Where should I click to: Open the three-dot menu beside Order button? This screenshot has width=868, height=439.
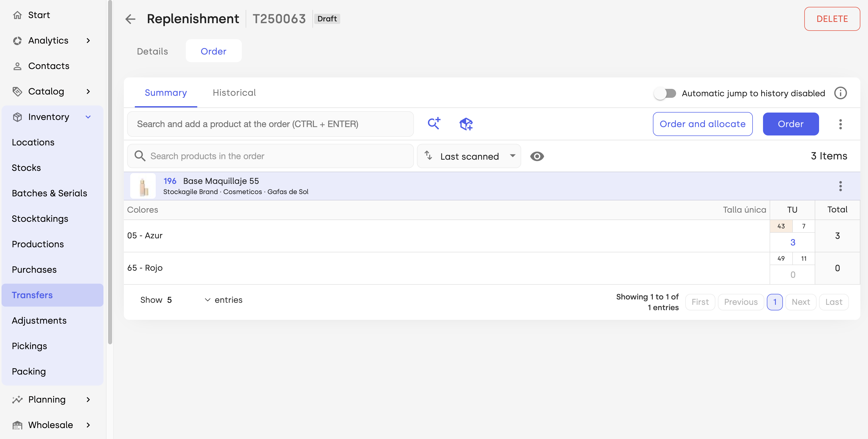pyautogui.click(x=840, y=124)
